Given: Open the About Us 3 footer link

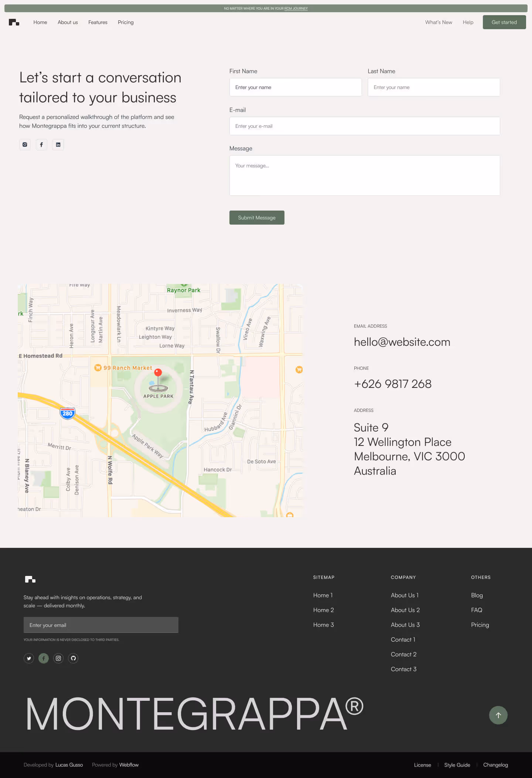Looking at the screenshot, I should (405, 625).
